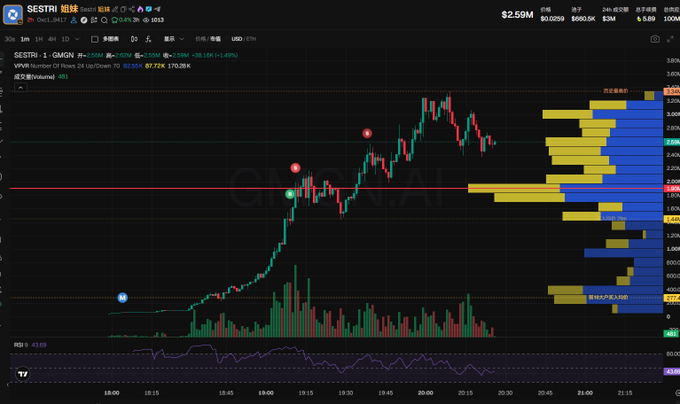The height and width of the screenshot is (404, 680).
Task: Open the candlestick chart type icon
Action: 134,39
